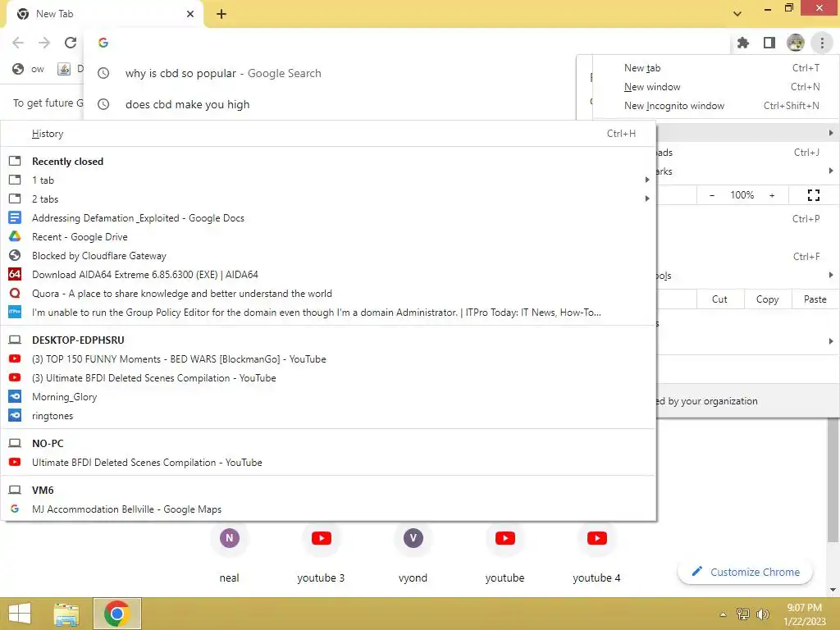Open the network tray icon
The height and width of the screenshot is (630, 840).
tap(743, 614)
